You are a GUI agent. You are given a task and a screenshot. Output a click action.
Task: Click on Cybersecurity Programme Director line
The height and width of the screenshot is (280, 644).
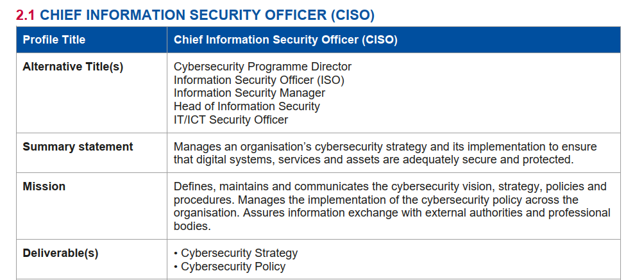(262, 67)
